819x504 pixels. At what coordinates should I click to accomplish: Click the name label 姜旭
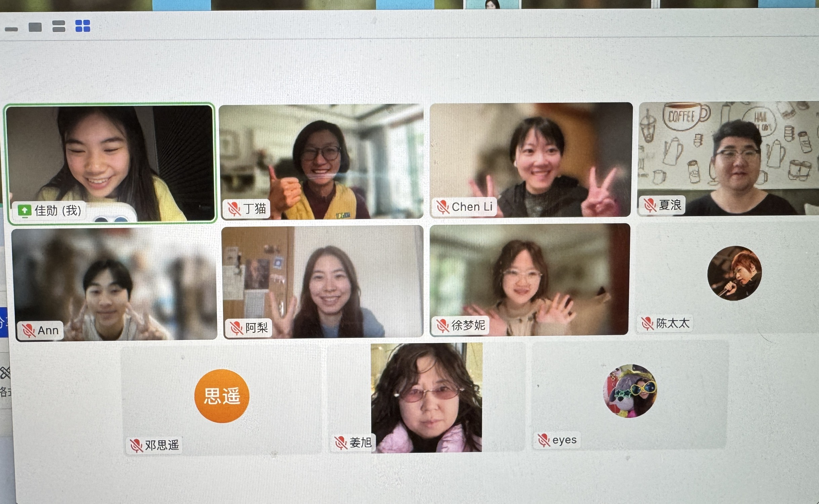pos(360,442)
